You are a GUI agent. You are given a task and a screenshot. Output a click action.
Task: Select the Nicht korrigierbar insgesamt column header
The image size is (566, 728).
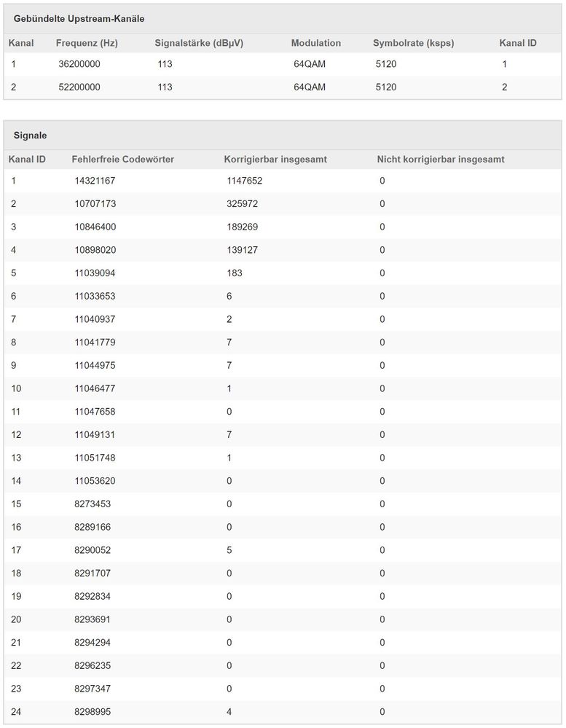click(x=440, y=159)
